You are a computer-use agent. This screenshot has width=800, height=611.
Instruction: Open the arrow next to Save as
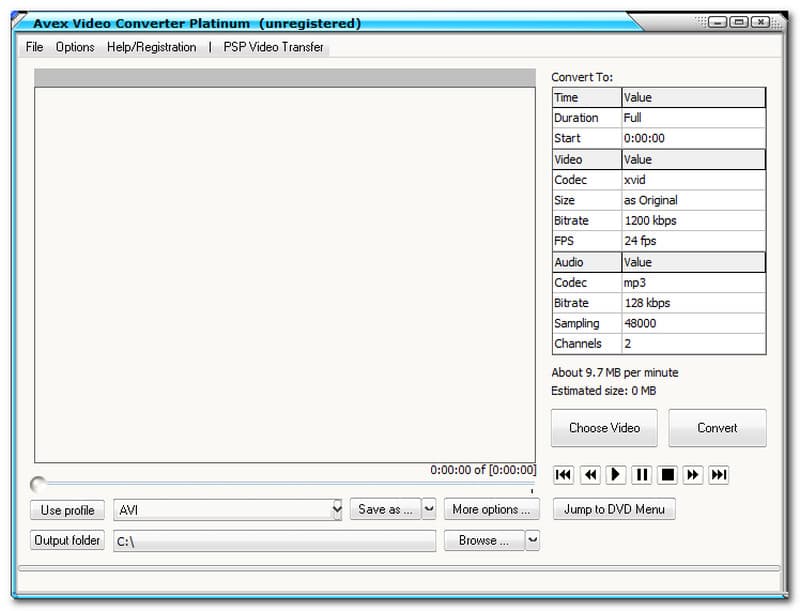click(x=429, y=509)
